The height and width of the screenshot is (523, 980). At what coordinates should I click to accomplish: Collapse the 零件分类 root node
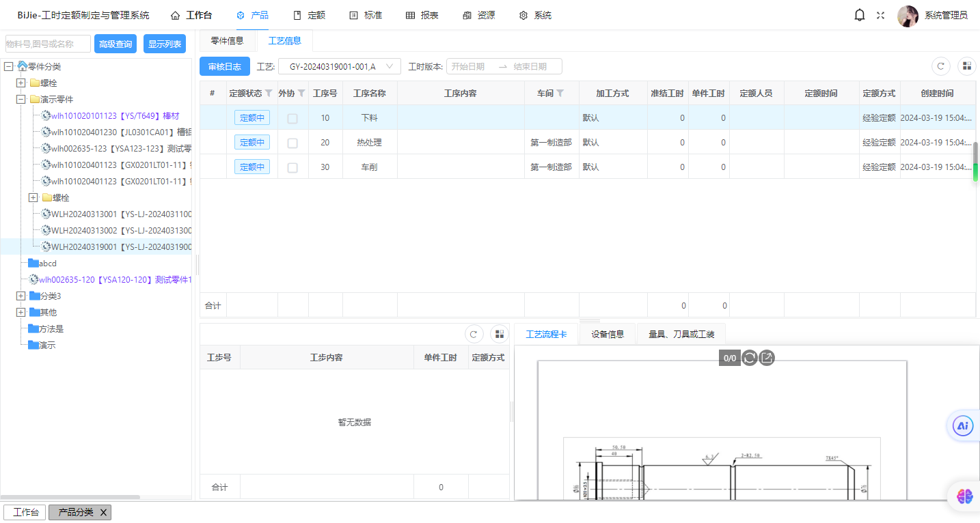9,66
